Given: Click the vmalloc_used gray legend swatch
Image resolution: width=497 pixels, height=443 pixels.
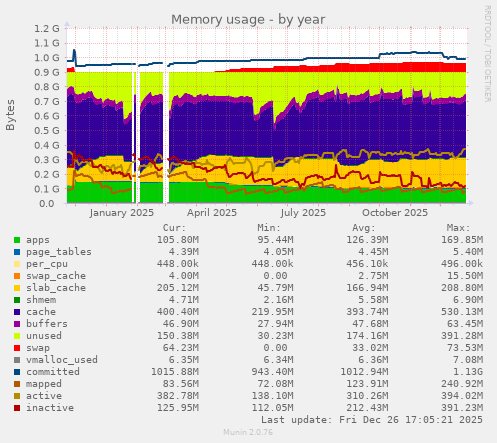Looking at the screenshot, I should pos(17,360).
